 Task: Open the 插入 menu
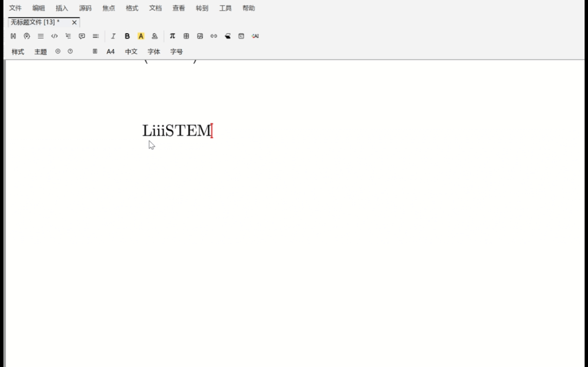(62, 8)
